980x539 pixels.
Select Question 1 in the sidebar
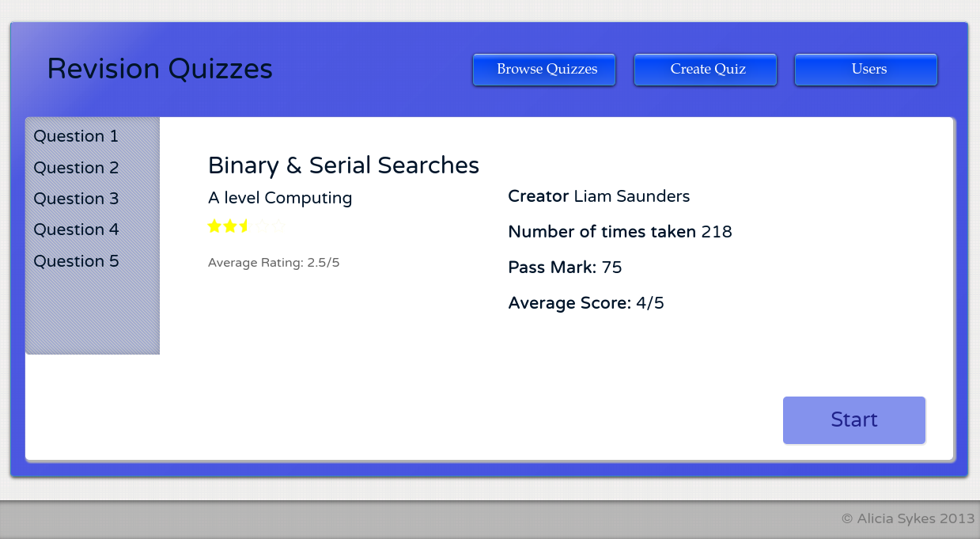point(76,136)
